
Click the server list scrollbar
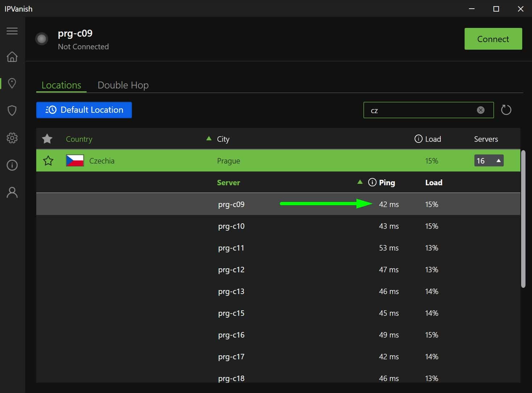coord(523,219)
